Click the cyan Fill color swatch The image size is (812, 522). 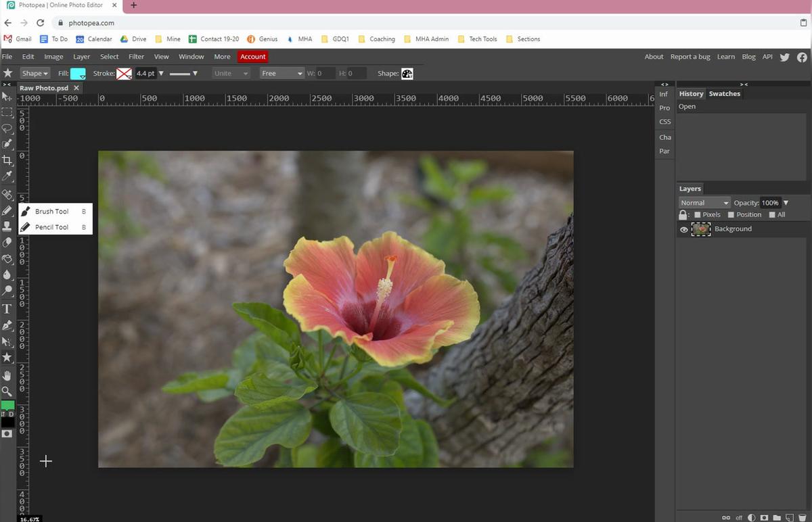coord(78,74)
